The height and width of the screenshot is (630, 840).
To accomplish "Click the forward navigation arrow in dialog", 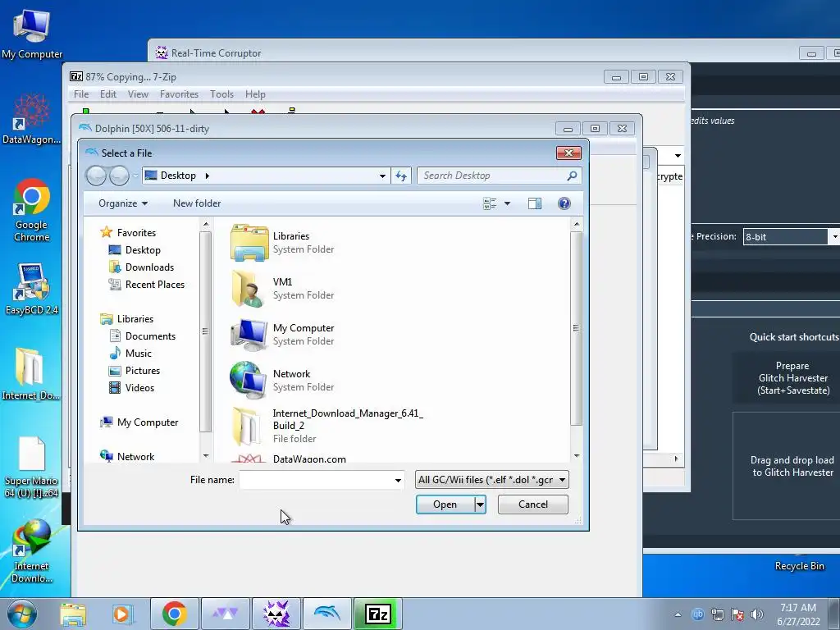I will (x=119, y=176).
